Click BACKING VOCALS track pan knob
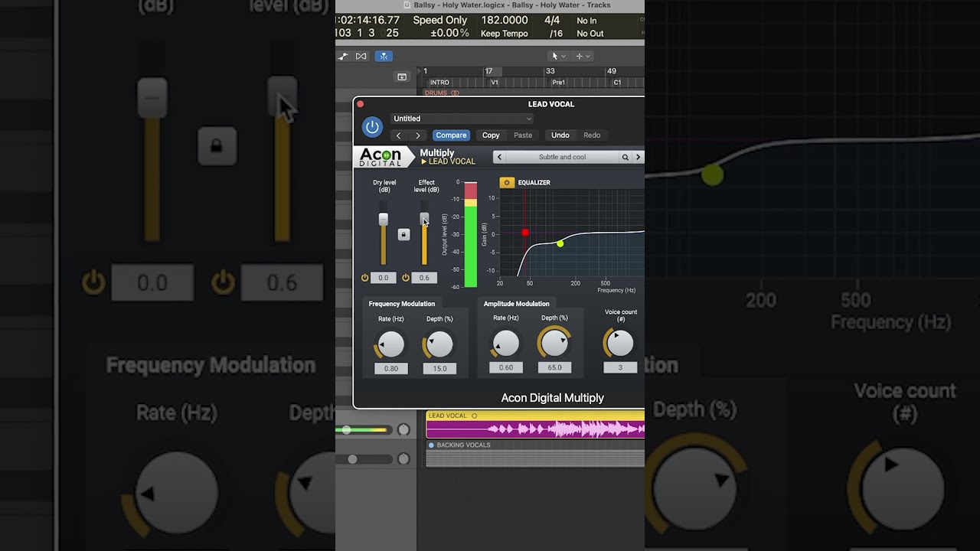 click(x=403, y=459)
